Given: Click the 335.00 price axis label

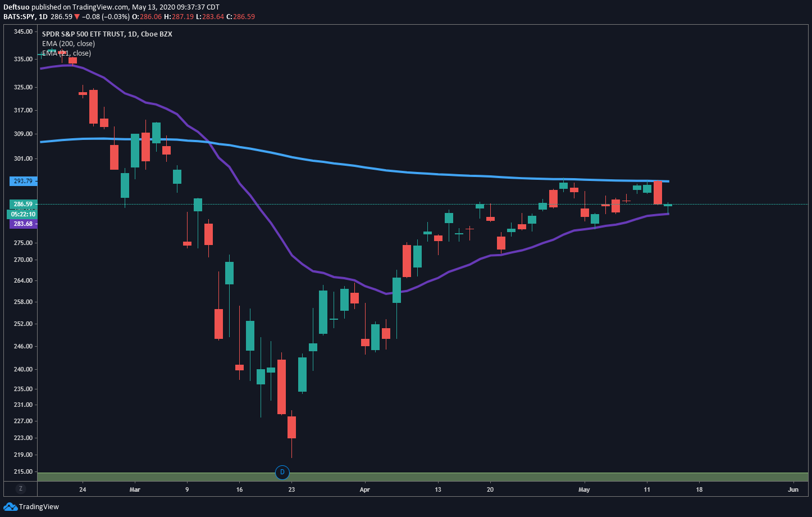Looking at the screenshot, I should [23, 59].
